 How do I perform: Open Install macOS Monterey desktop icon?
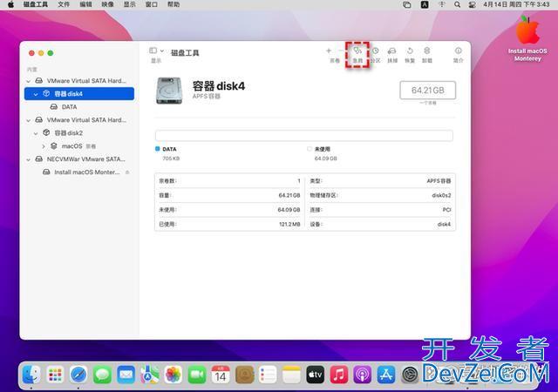[x=527, y=39]
